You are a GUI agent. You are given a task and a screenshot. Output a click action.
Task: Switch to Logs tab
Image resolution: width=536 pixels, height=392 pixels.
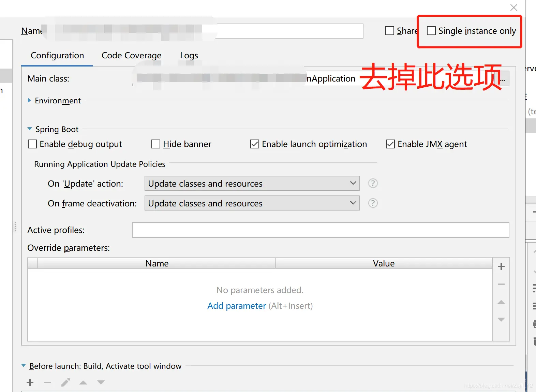(x=189, y=55)
